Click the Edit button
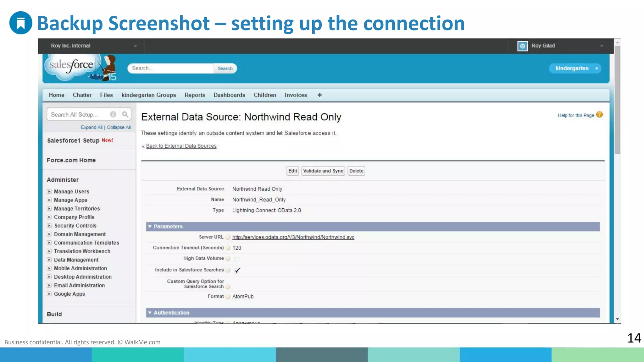The image size is (644, 362). [x=293, y=171]
